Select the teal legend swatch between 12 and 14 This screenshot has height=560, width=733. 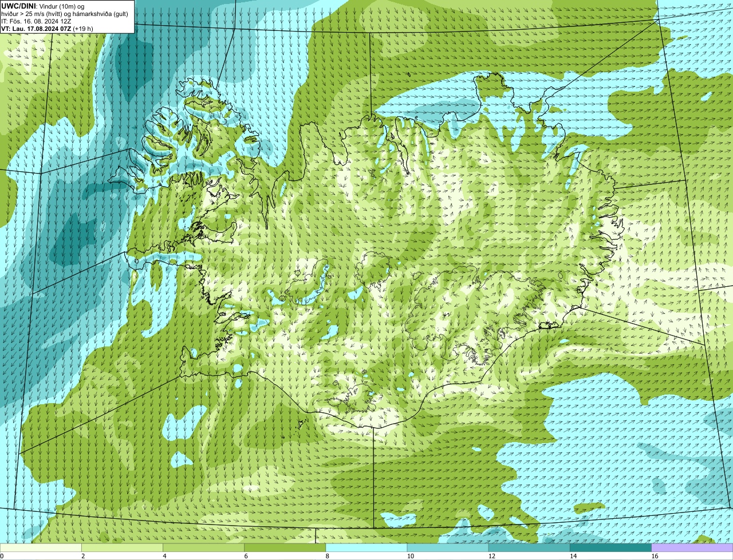pyautogui.click(x=529, y=548)
